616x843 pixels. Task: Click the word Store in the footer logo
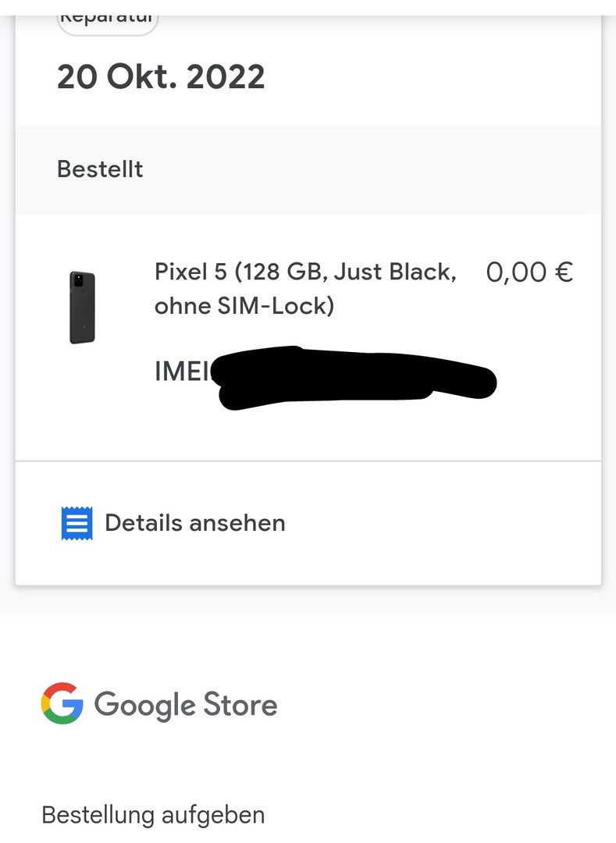240,705
